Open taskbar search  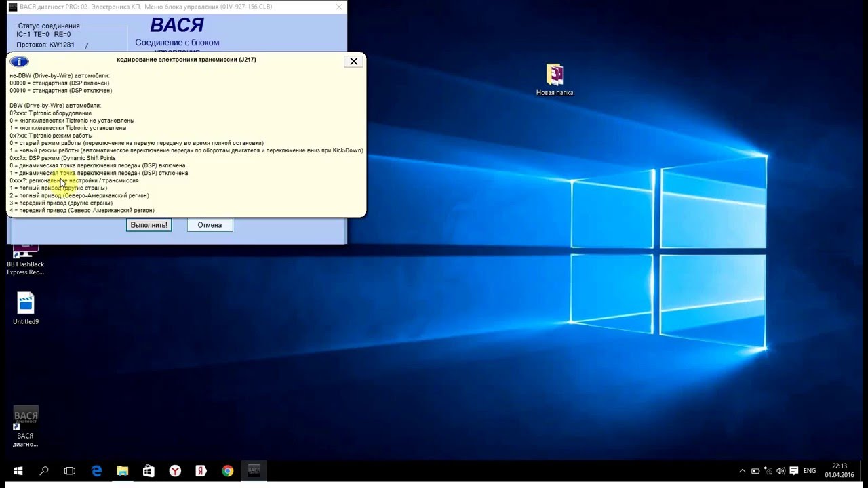click(x=44, y=471)
